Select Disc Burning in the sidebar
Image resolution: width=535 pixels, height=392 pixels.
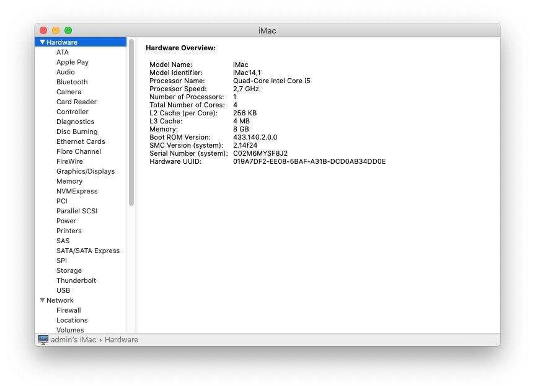click(77, 131)
